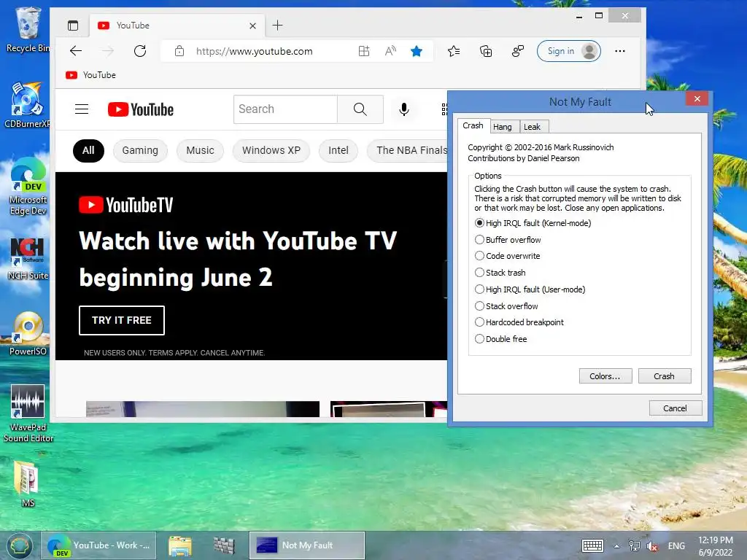This screenshot has height=560, width=747.
Task: View site information lock icon
Action: (x=179, y=51)
